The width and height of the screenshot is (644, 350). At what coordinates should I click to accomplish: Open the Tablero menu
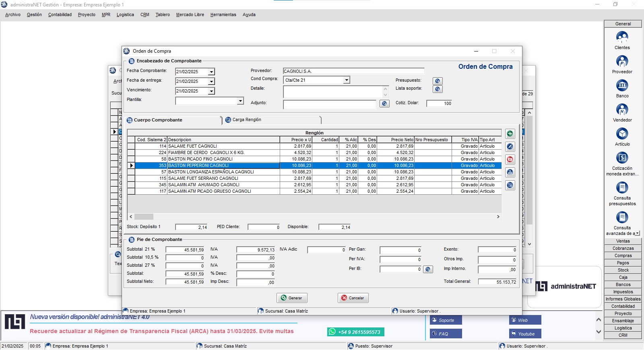coord(163,14)
